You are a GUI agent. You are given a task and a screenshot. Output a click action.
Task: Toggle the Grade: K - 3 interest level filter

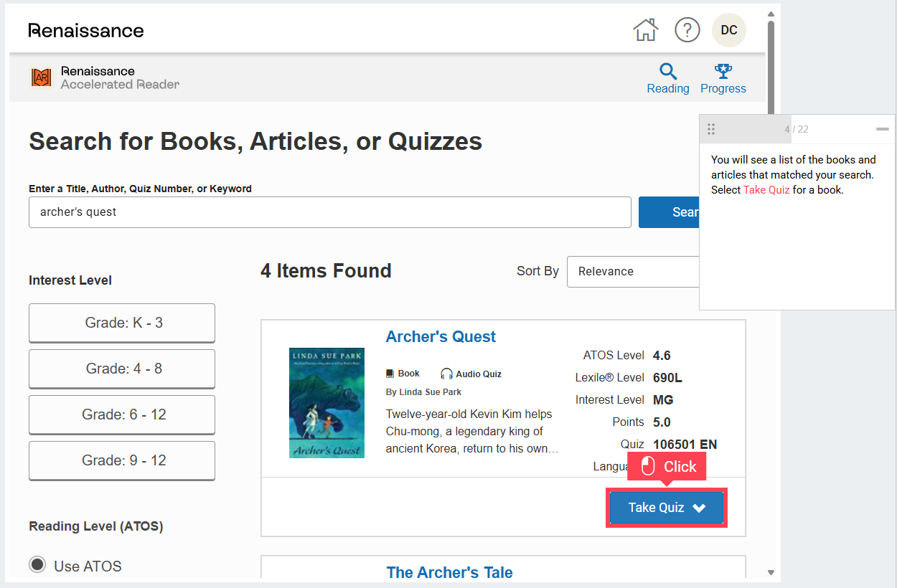click(x=121, y=323)
